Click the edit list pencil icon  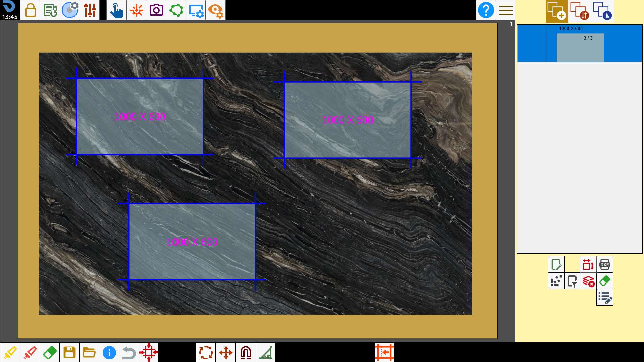[605, 297]
